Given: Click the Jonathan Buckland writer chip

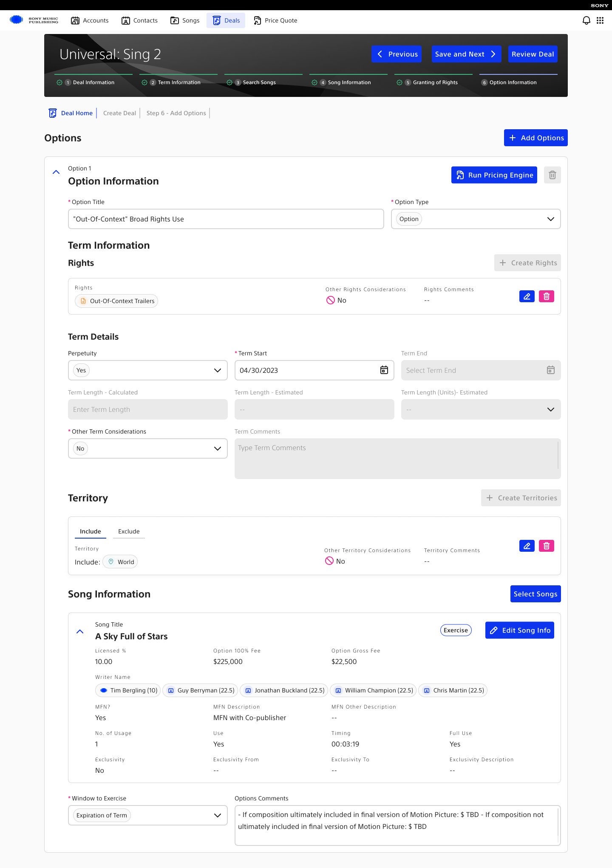Looking at the screenshot, I should point(284,690).
